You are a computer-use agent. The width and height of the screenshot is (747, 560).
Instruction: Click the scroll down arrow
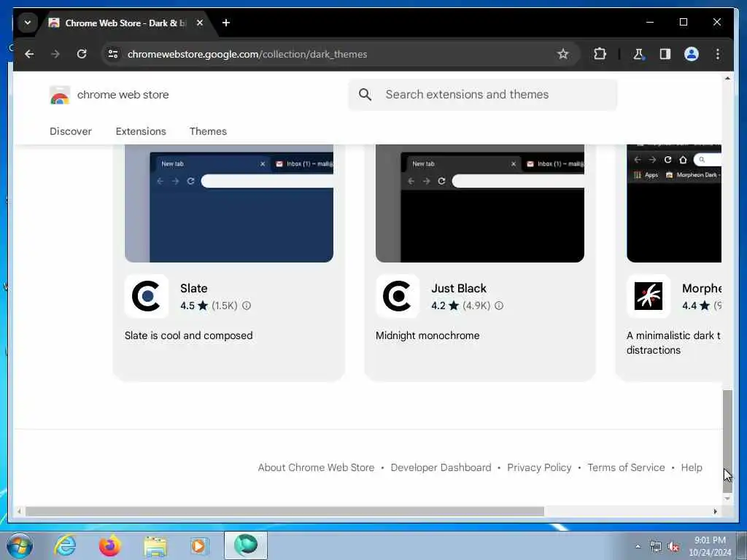(x=727, y=499)
